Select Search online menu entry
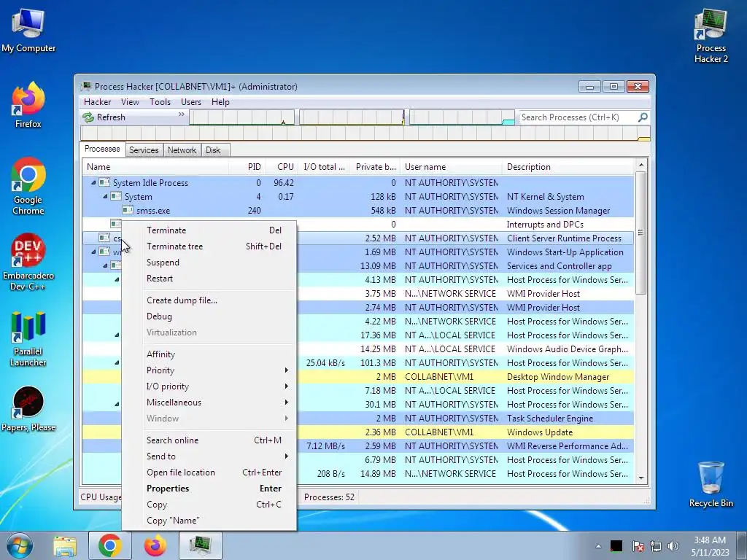747x560 pixels. click(209, 440)
